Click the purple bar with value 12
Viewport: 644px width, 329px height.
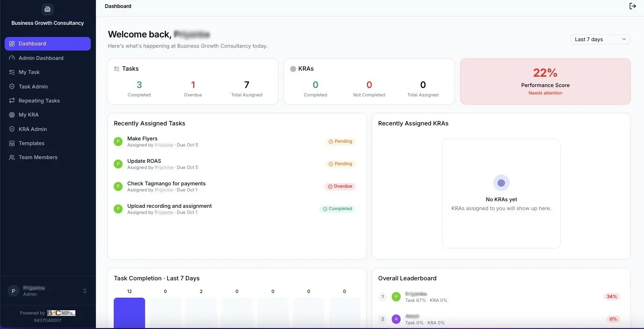click(129, 313)
